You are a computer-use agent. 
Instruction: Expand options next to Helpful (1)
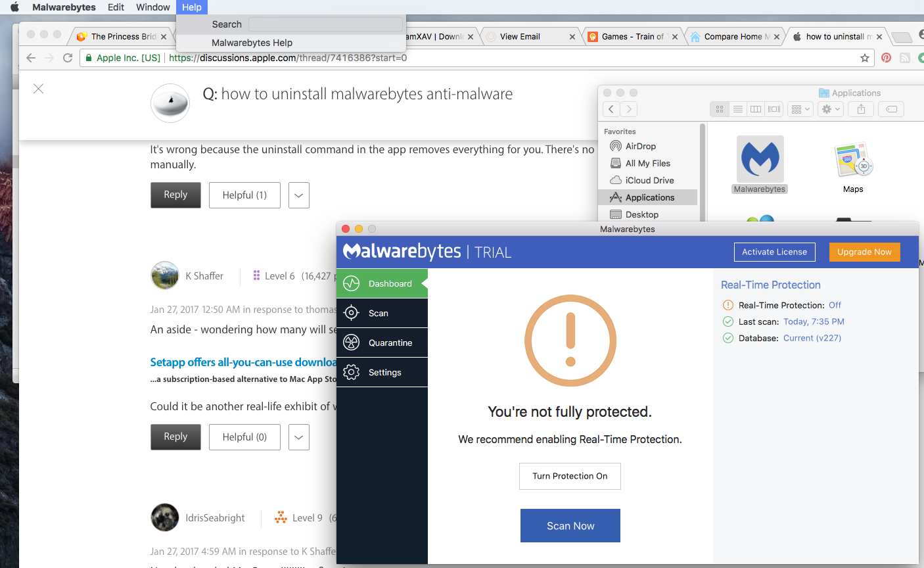pos(299,195)
